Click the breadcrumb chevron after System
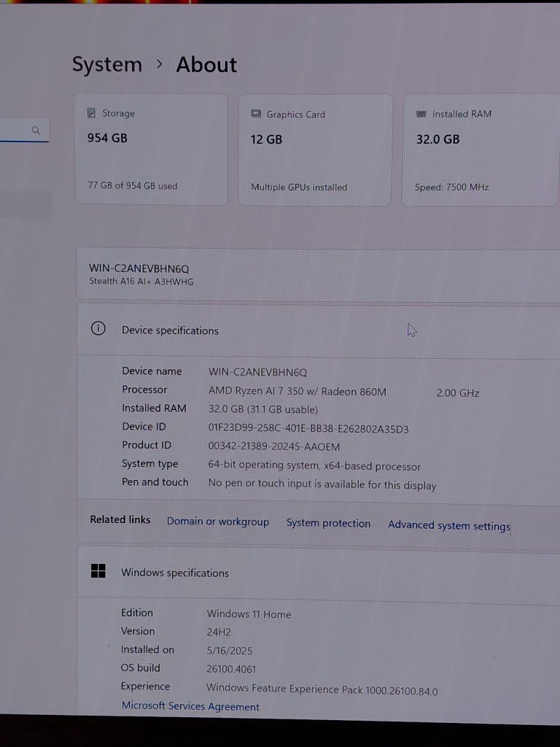 160,64
